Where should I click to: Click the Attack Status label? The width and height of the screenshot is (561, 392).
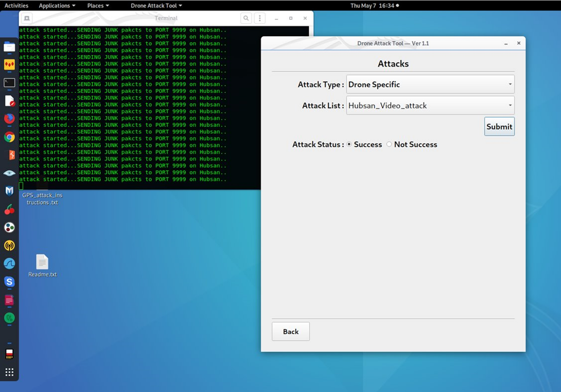tap(318, 144)
